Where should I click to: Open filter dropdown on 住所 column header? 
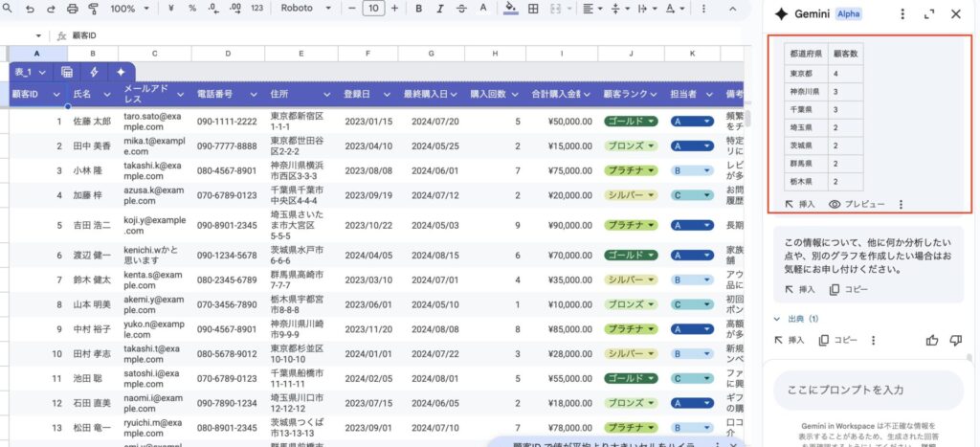[327, 95]
